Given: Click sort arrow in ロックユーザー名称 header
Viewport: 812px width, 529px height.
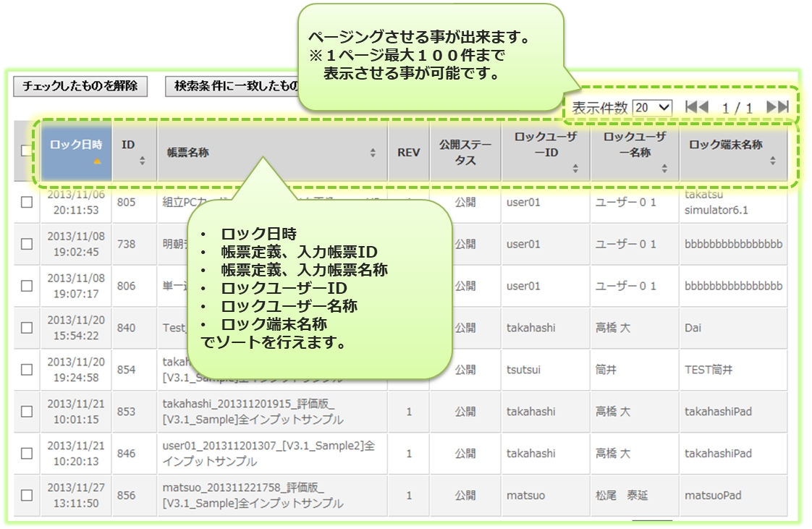Looking at the screenshot, I should pos(664,169).
